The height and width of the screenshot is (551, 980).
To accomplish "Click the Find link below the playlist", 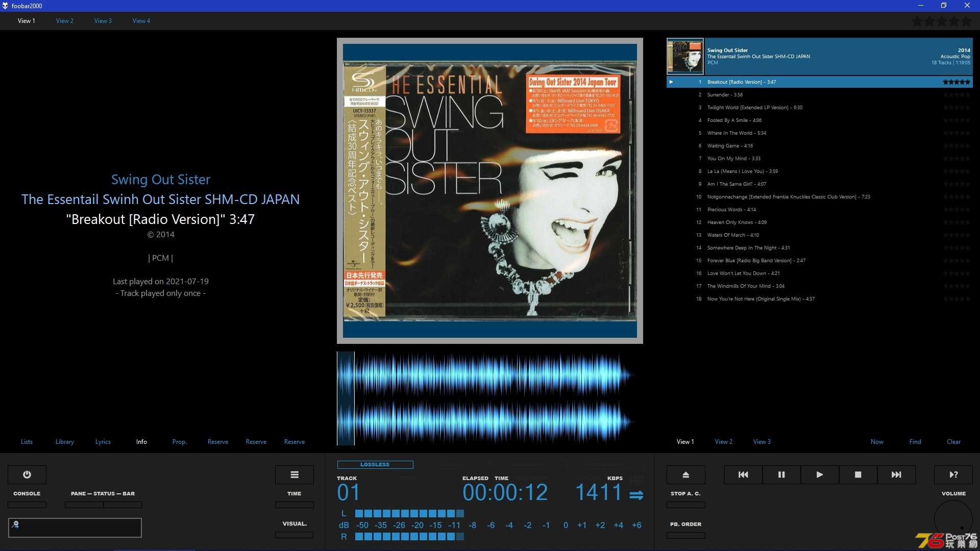I will [x=915, y=442].
